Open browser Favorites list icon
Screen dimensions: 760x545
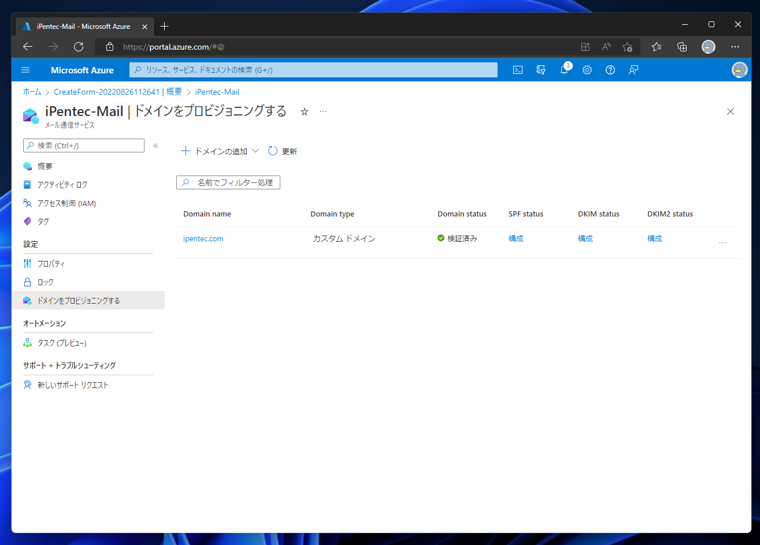click(x=656, y=47)
